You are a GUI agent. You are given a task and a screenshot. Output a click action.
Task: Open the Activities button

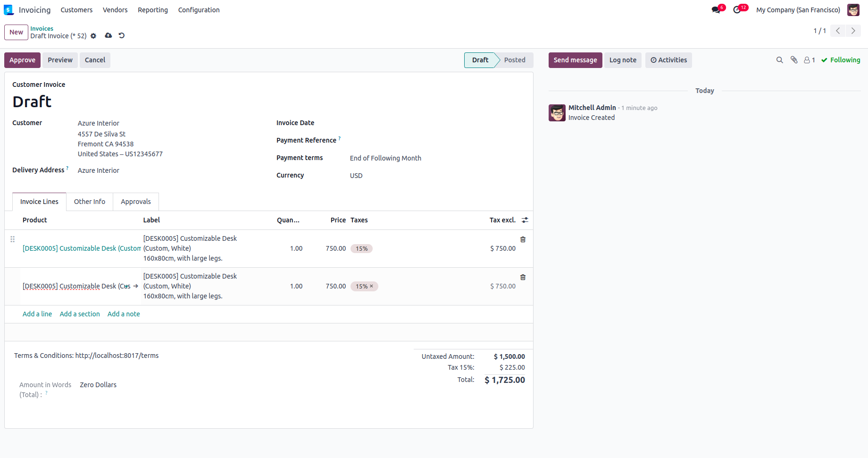coord(668,60)
